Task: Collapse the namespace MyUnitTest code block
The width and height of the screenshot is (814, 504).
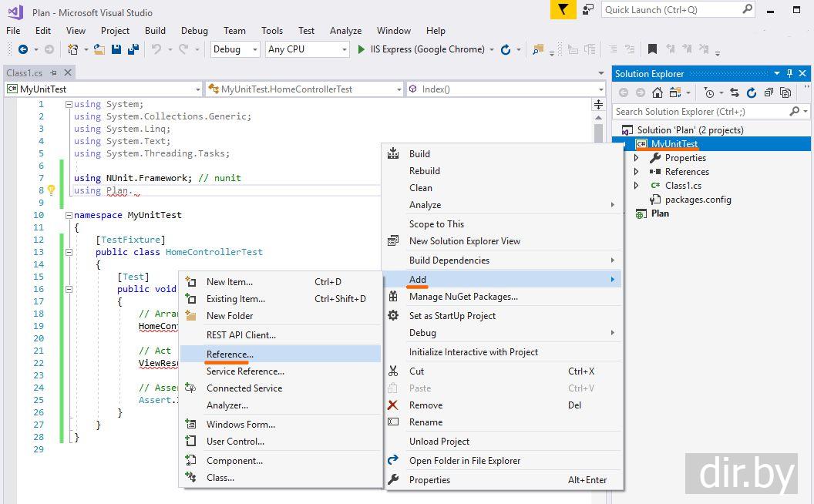Action: (69, 215)
